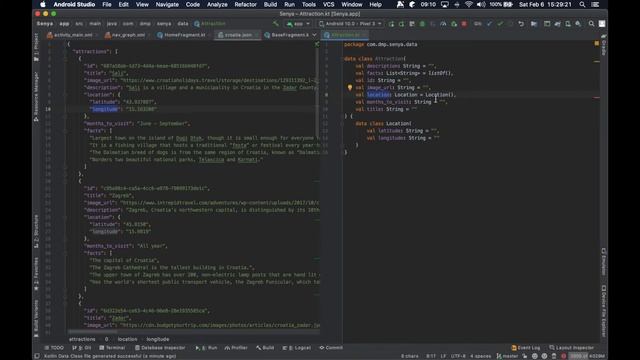
Task: Click the Search Everywhere magnifier icon
Action: click(591, 24)
